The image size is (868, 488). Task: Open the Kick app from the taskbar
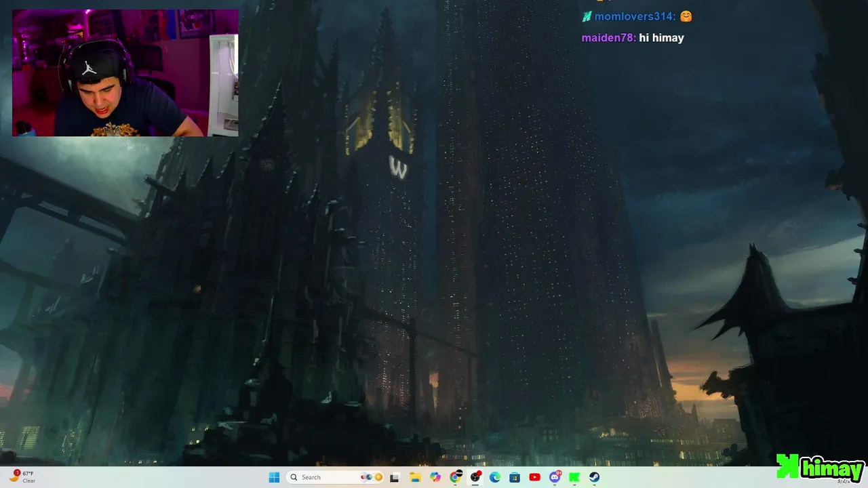(574, 477)
